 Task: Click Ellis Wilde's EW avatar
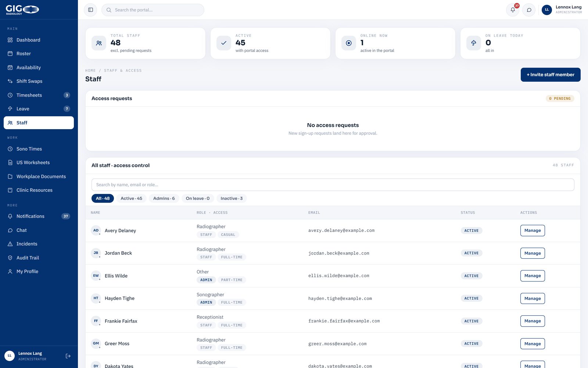click(x=96, y=276)
